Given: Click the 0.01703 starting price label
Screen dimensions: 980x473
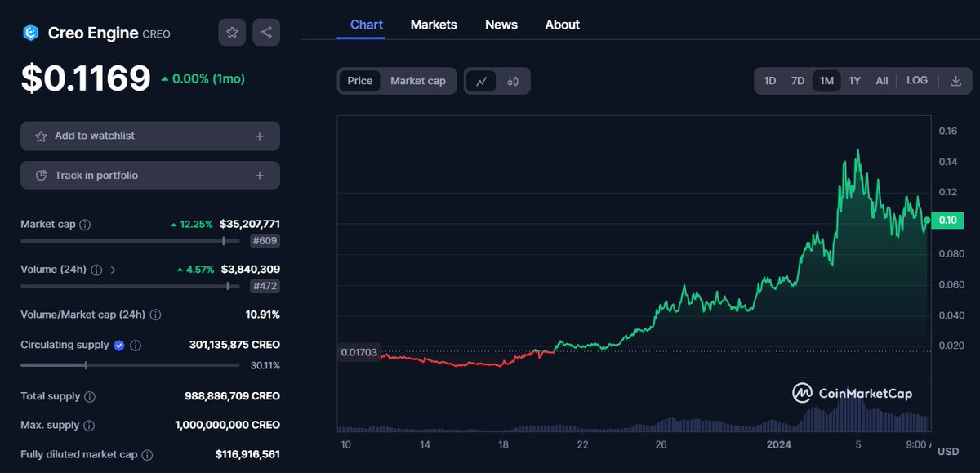Looking at the screenshot, I should [x=359, y=352].
